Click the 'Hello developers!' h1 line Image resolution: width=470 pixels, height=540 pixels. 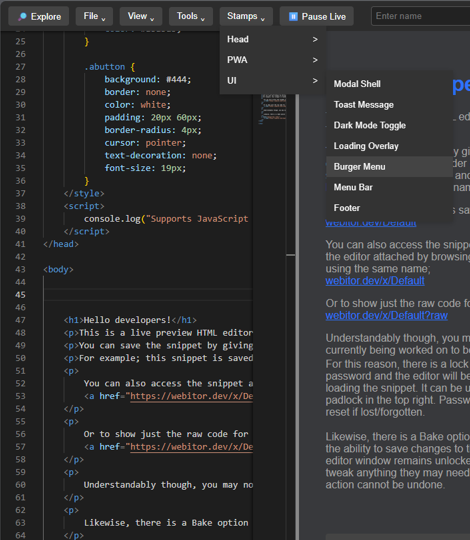pos(130,320)
